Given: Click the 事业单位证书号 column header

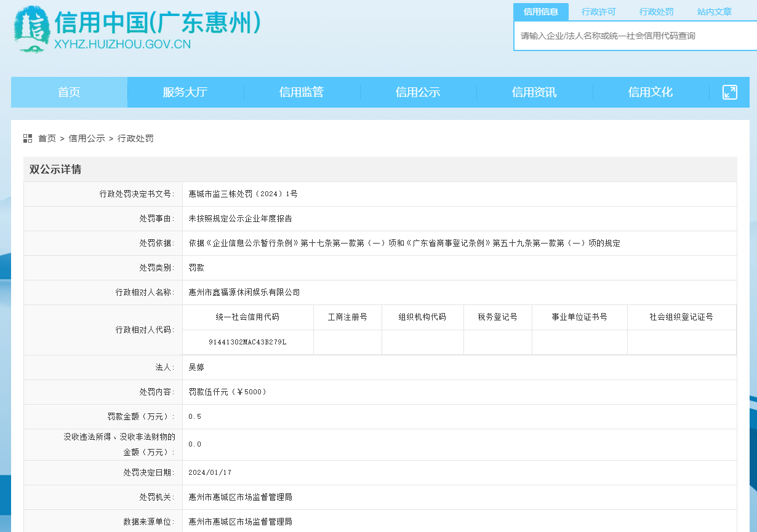Looking at the screenshot, I should click(580, 317).
